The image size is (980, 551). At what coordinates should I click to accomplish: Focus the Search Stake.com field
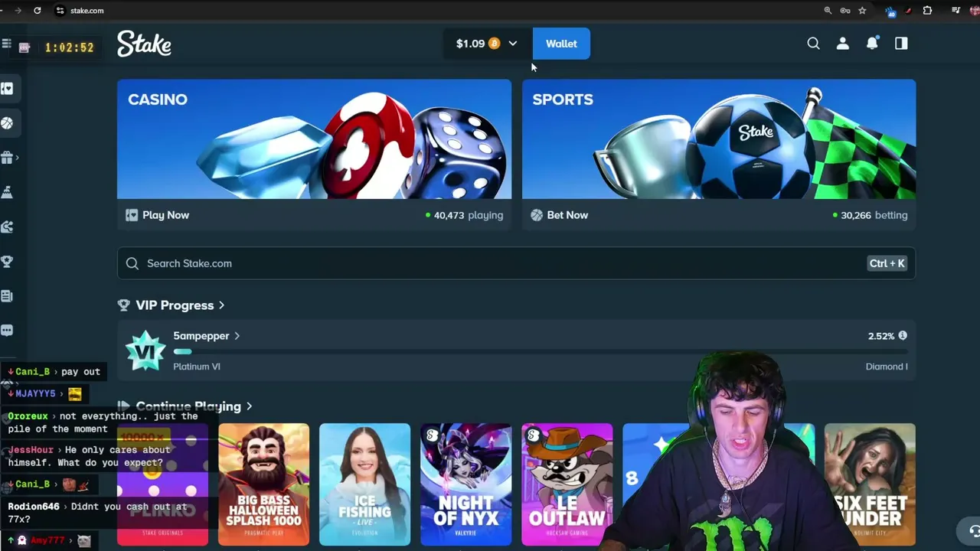[516, 263]
